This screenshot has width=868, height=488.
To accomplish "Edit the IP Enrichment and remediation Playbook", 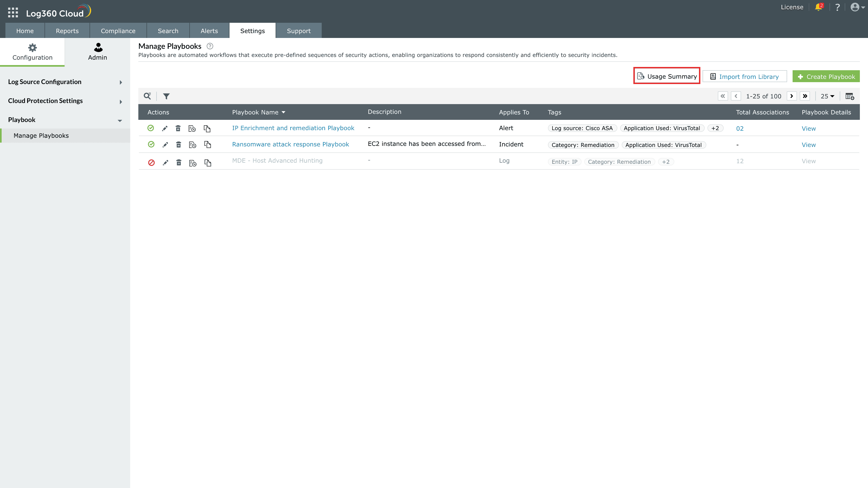I will pos(165,128).
